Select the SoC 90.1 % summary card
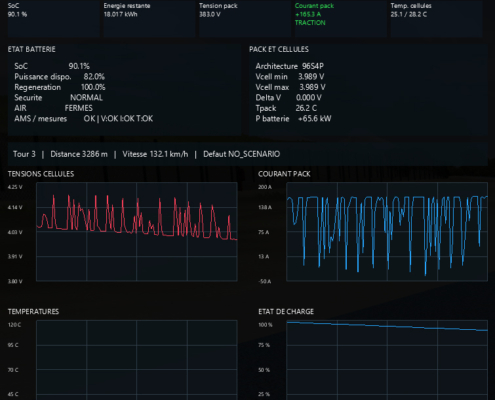 (53, 18)
